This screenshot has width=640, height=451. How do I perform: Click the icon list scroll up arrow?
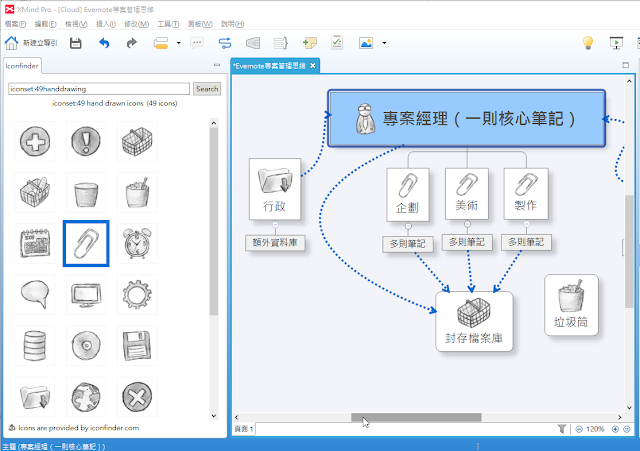(213, 123)
